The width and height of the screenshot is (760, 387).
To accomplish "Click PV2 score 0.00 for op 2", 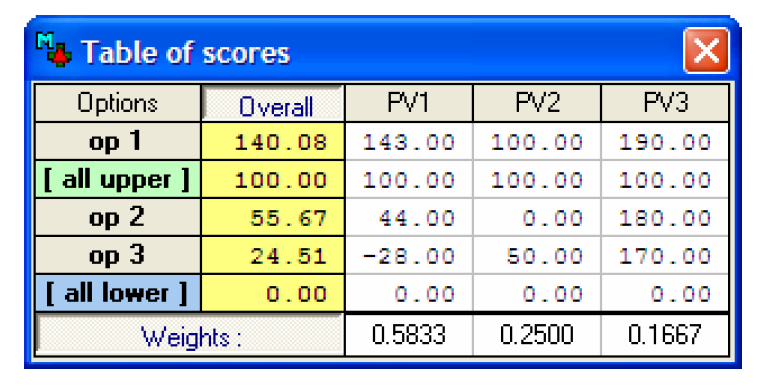I will [x=537, y=217].
